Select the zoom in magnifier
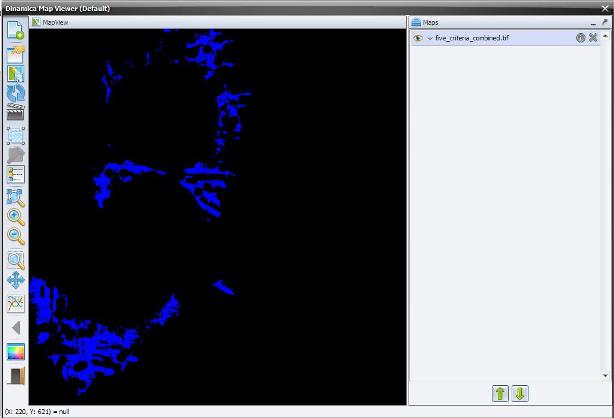This screenshot has width=614, height=418. 16,217
